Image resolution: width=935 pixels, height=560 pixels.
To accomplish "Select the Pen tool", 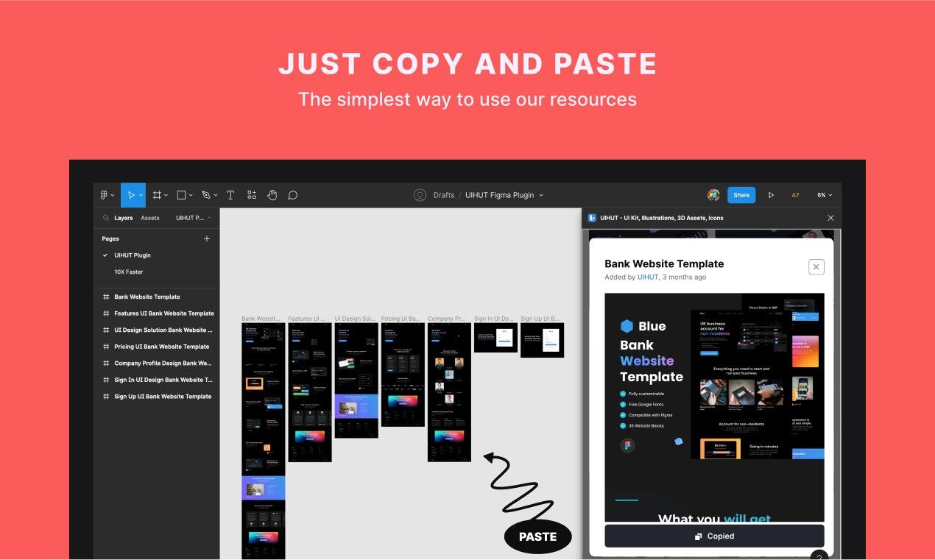I will [206, 195].
